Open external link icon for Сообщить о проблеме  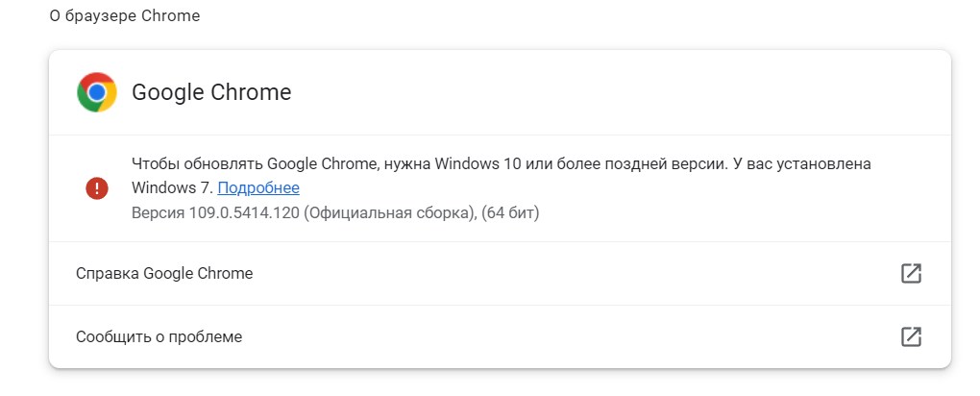911,336
